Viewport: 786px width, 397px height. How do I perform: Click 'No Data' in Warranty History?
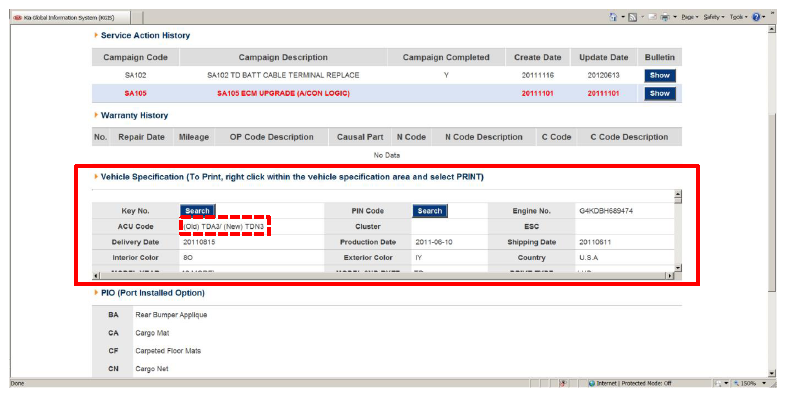coord(386,155)
